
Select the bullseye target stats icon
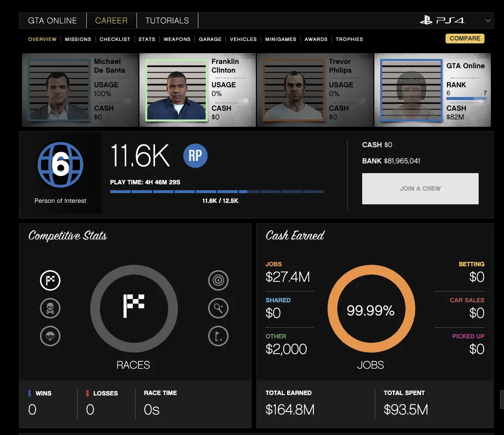[x=218, y=280]
